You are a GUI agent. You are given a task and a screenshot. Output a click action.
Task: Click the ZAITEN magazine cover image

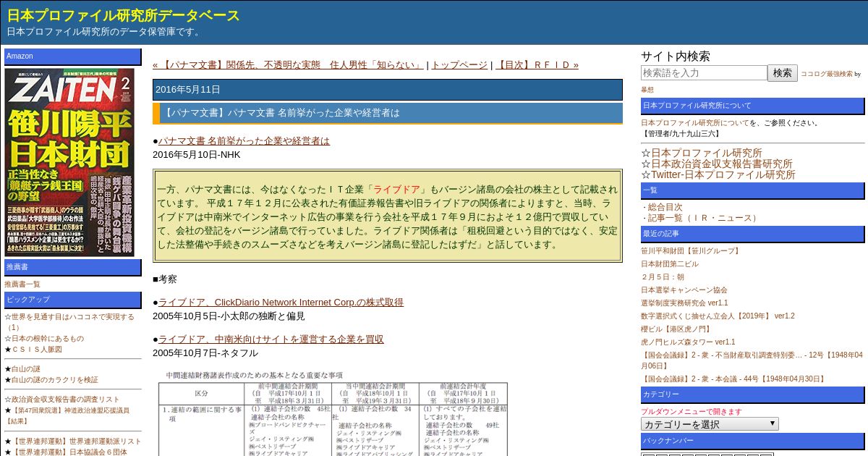click(69, 162)
